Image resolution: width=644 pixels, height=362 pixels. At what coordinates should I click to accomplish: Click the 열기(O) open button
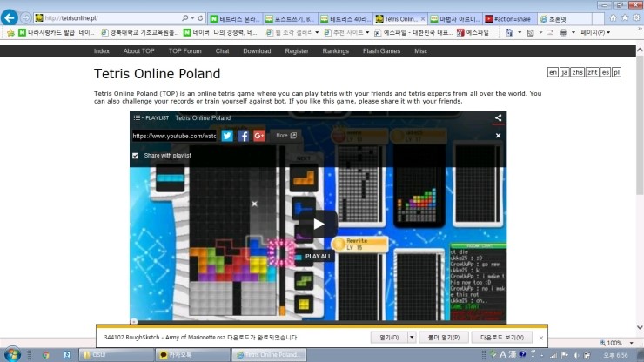(389, 338)
